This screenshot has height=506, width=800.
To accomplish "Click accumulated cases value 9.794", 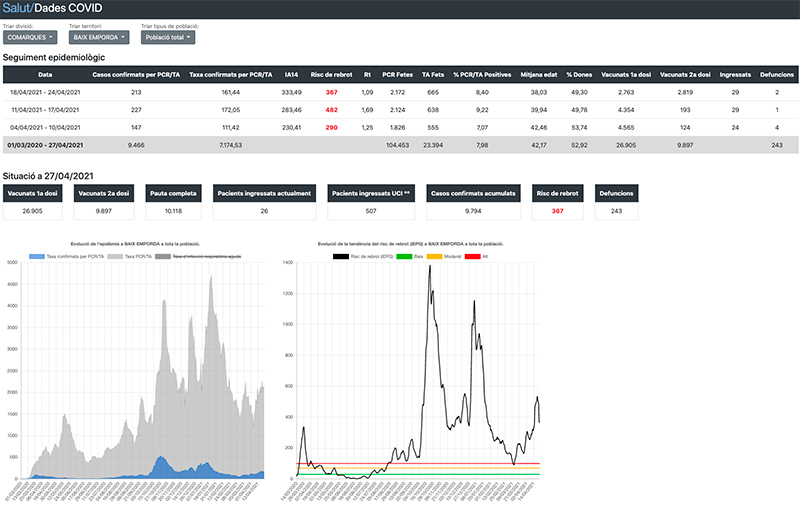I will click(x=473, y=211).
